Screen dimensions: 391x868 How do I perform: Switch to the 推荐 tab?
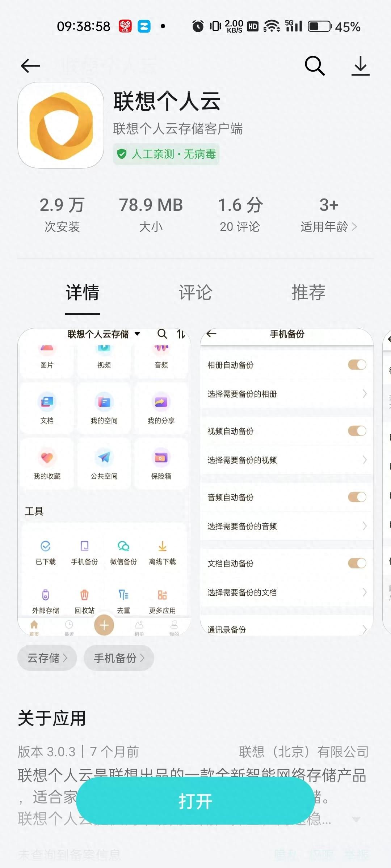[308, 292]
